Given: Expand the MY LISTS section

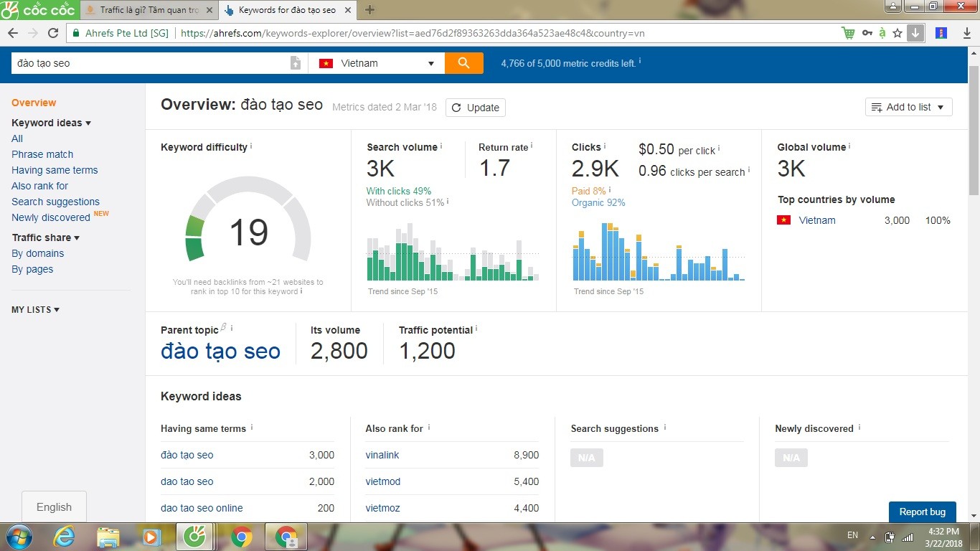Looking at the screenshot, I should point(36,310).
